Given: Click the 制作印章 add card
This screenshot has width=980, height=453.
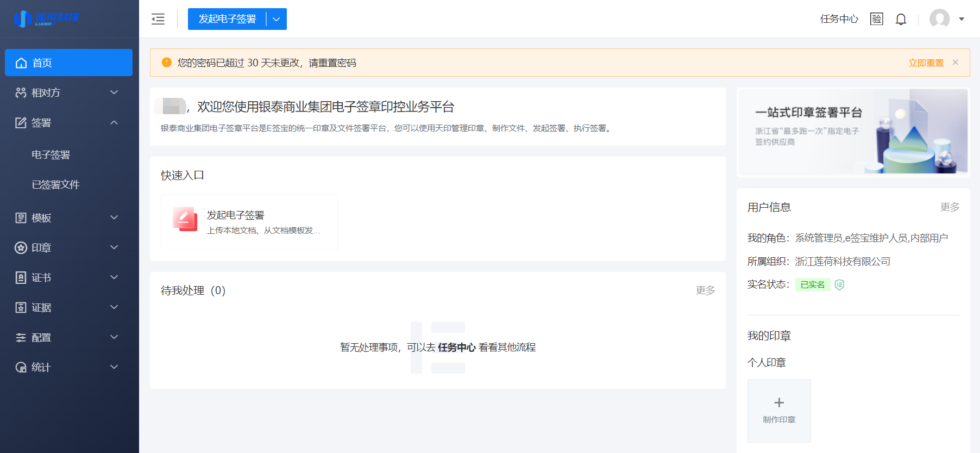Looking at the screenshot, I should pos(779,411).
